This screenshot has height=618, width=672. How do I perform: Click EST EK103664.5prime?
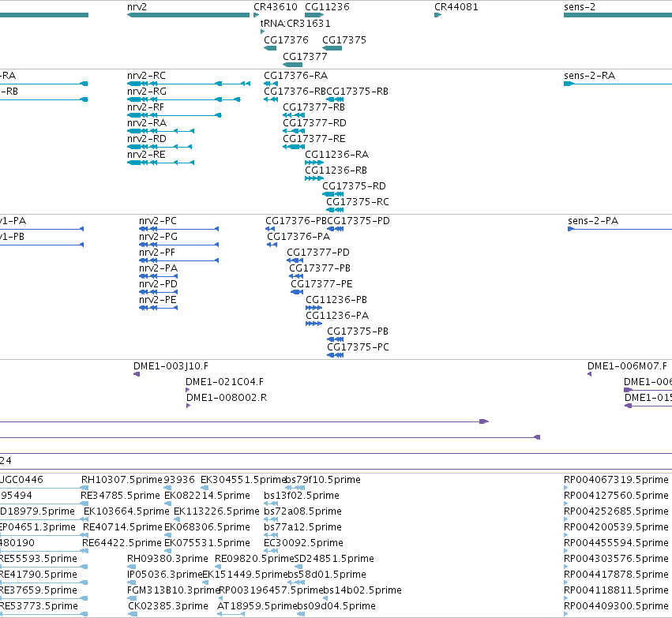pos(126,511)
